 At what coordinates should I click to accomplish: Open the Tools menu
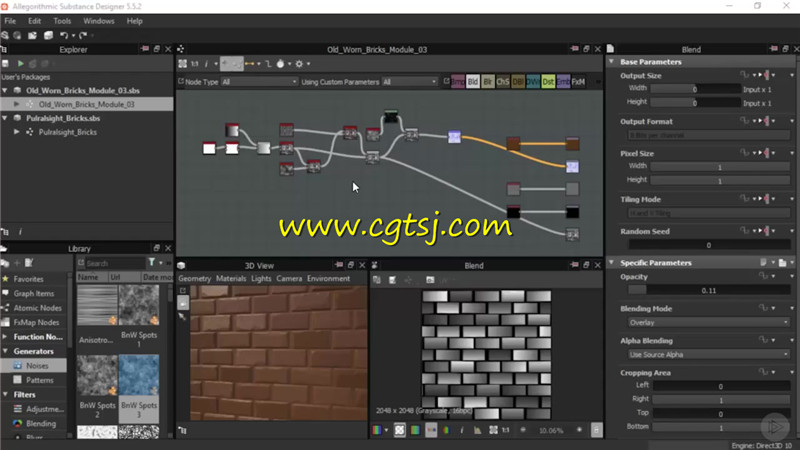point(62,21)
